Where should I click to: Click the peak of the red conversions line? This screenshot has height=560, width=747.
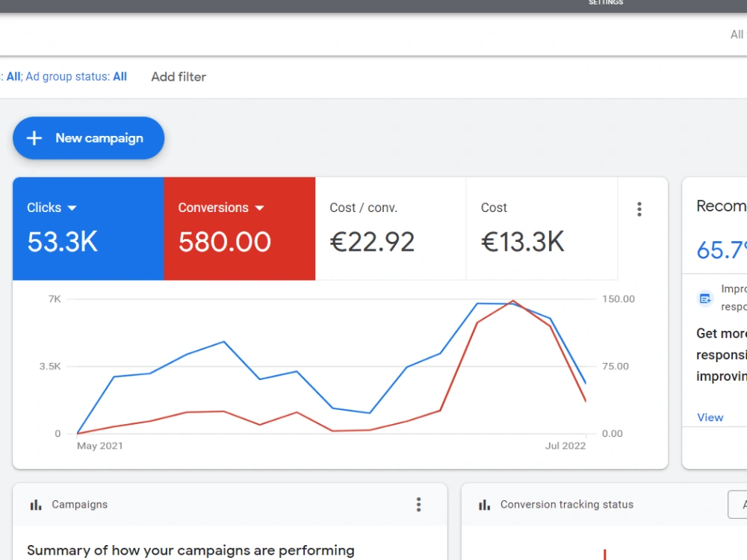pos(513,301)
